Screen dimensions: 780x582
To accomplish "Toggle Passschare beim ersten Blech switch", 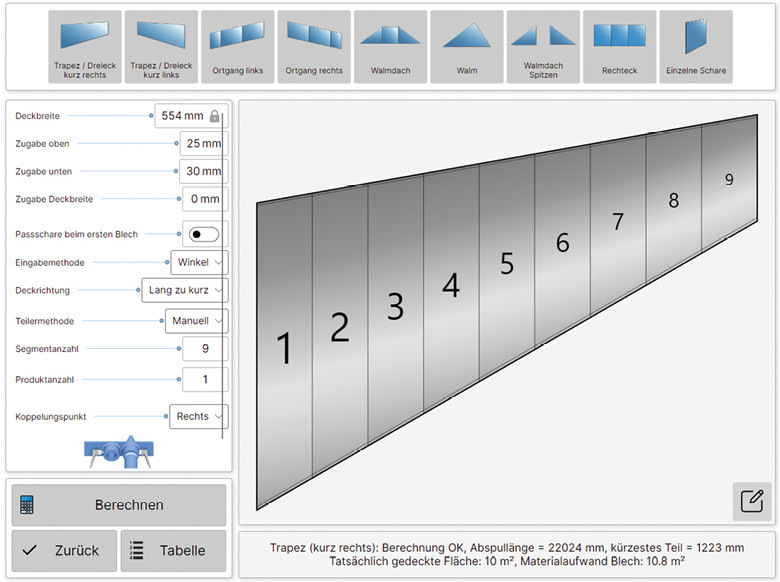I will (x=203, y=234).
